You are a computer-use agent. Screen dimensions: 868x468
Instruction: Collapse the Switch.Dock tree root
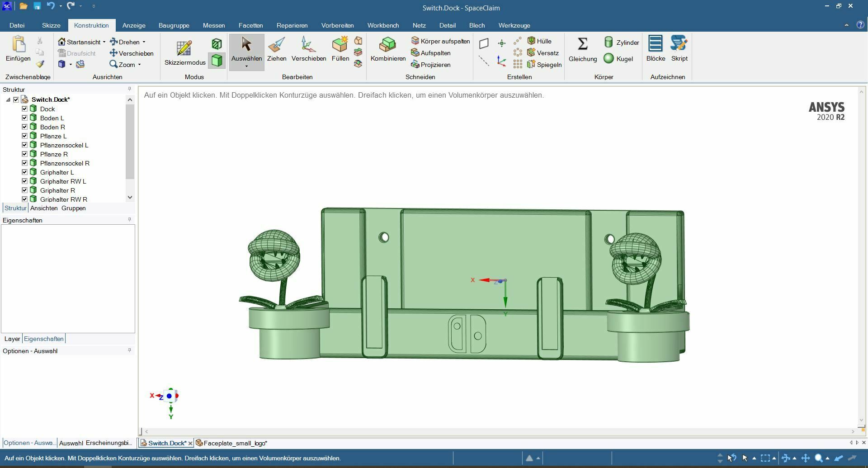[8, 99]
